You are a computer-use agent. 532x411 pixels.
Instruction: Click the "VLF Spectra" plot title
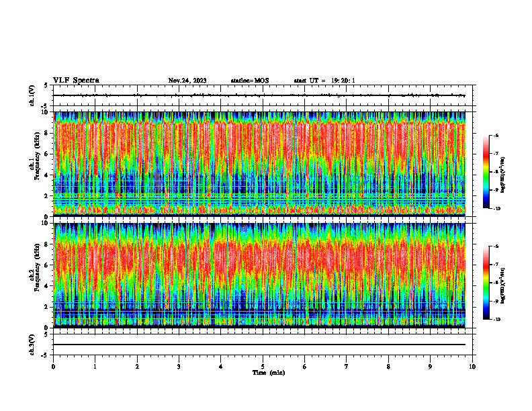point(76,81)
